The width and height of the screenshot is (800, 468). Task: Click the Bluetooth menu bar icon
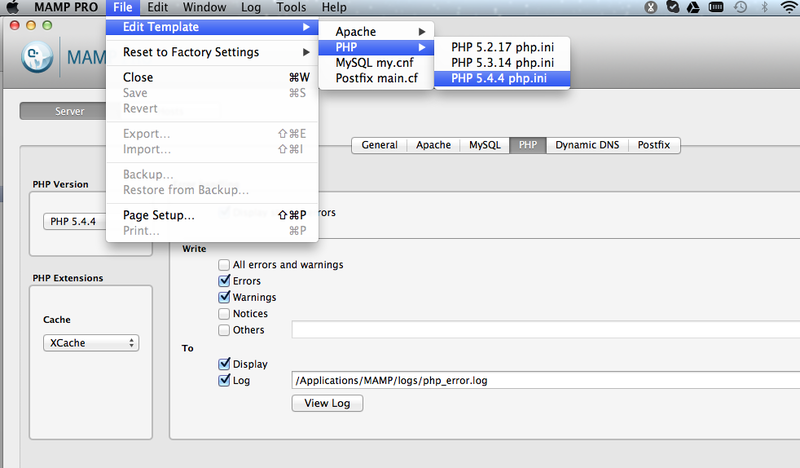click(x=764, y=7)
